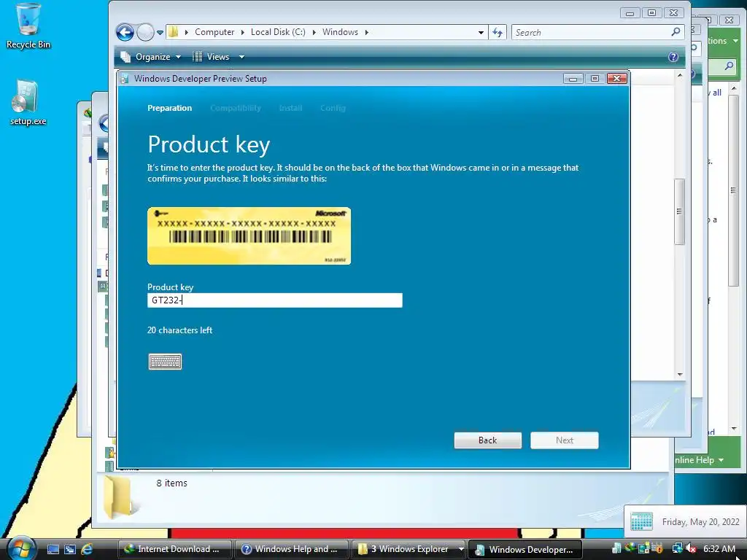Click Windows Developer taskbar button
Image resolution: width=747 pixels, height=560 pixels.
(x=525, y=549)
